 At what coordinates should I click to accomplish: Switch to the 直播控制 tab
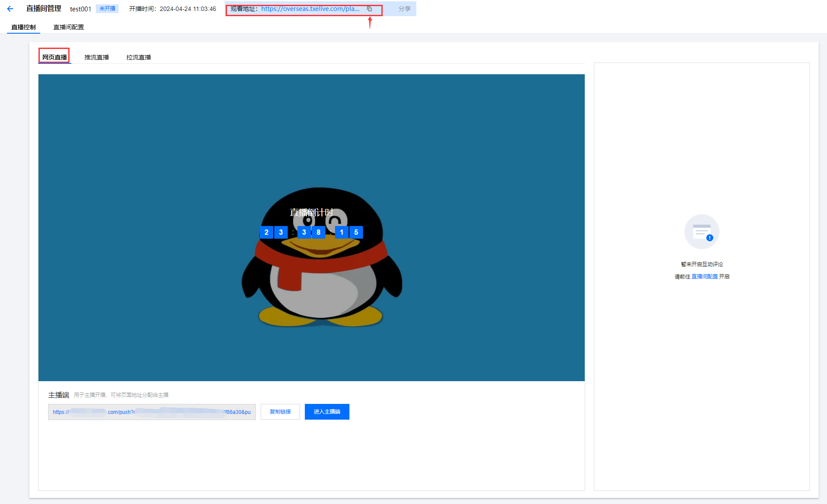click(x=24, y=27)
